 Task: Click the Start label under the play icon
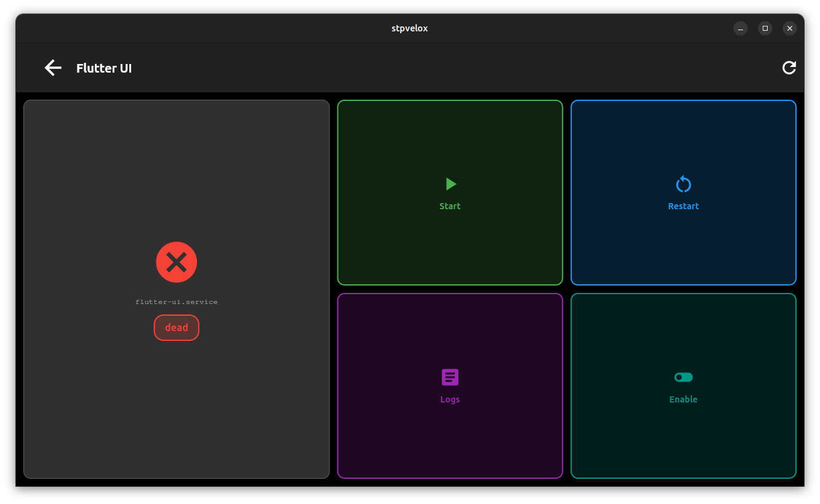point(450,206)
